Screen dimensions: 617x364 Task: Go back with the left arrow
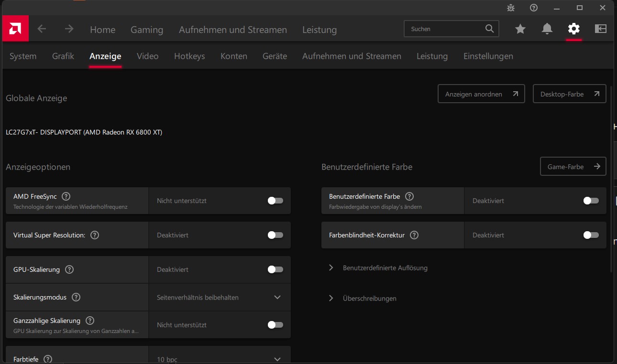coord(42,29)
